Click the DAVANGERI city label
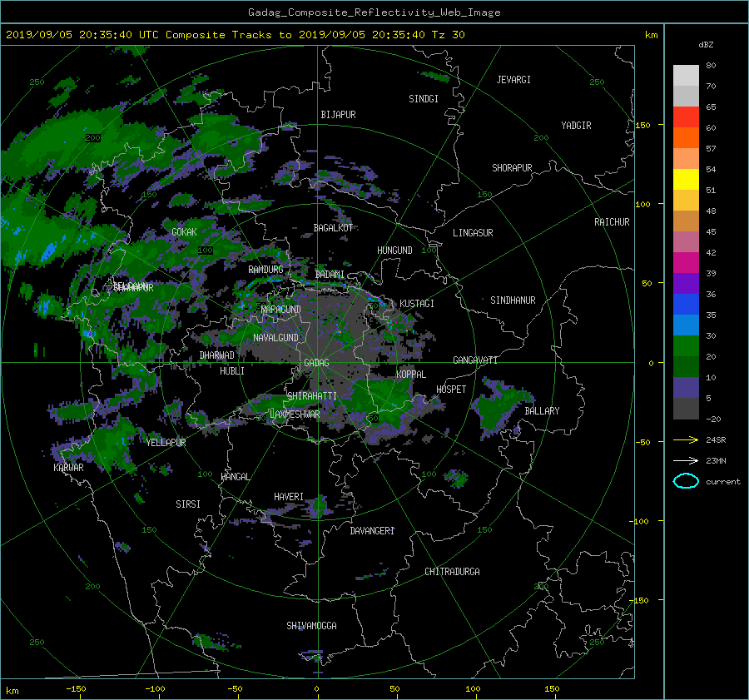Image resolution: width=749 pixels, height=700 pixels. (x=372, y=531)
